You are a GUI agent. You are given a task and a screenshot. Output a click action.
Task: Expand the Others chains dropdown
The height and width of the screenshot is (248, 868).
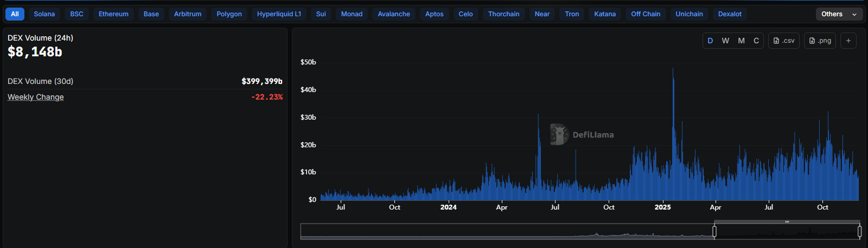pyautogui.click(x=839, y=14)
